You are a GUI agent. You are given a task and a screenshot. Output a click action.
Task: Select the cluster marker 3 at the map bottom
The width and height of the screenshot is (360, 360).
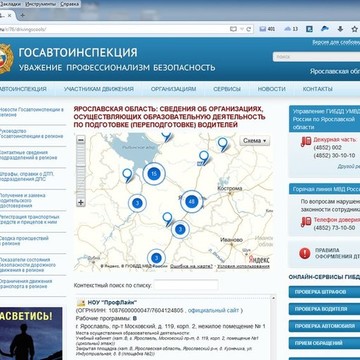coord(156,258)
